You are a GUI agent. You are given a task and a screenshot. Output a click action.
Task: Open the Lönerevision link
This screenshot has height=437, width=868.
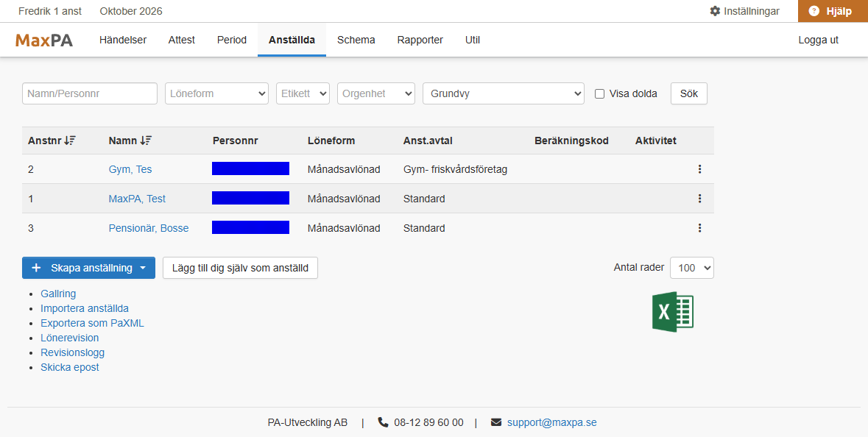pyautogui.click(x=70, y=338)
